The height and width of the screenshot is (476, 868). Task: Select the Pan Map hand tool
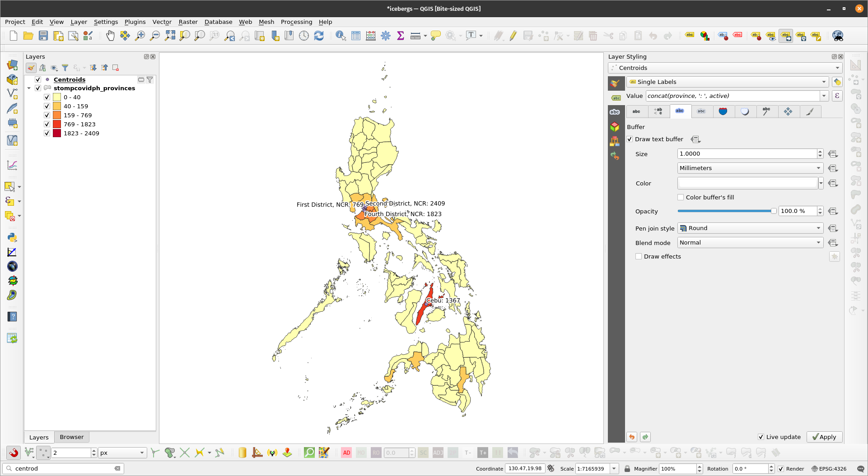pyautogui.click(x=110, y=36)
